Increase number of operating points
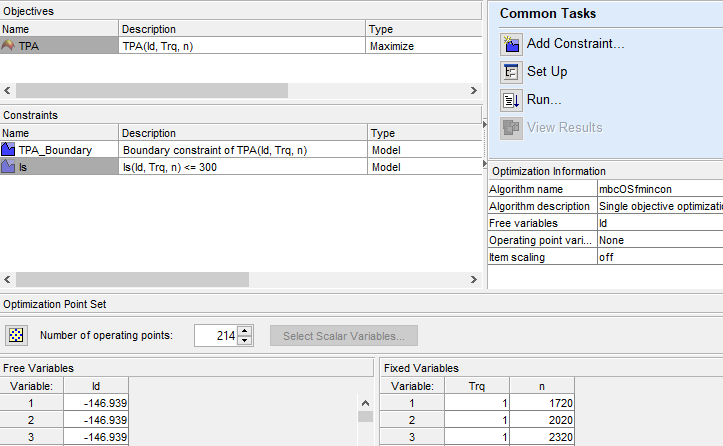Image resolution: width=723 pixels, height=446 pixels. (x=246, y=331)
